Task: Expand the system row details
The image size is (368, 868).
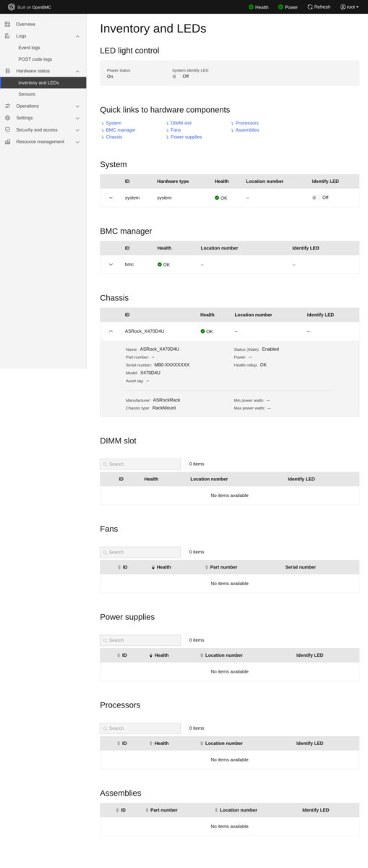Action: [x=111, y=197]
